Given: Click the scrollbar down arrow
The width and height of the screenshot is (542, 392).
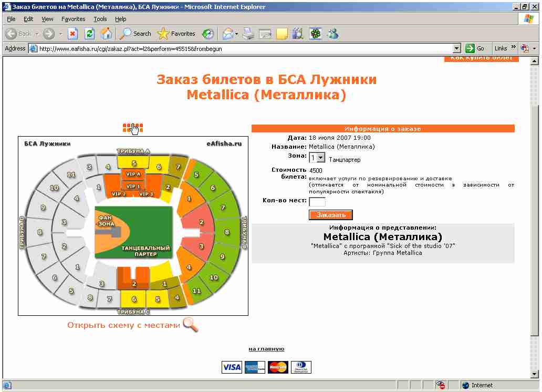Looking at the screenshot, I should [x=535, y=374].
